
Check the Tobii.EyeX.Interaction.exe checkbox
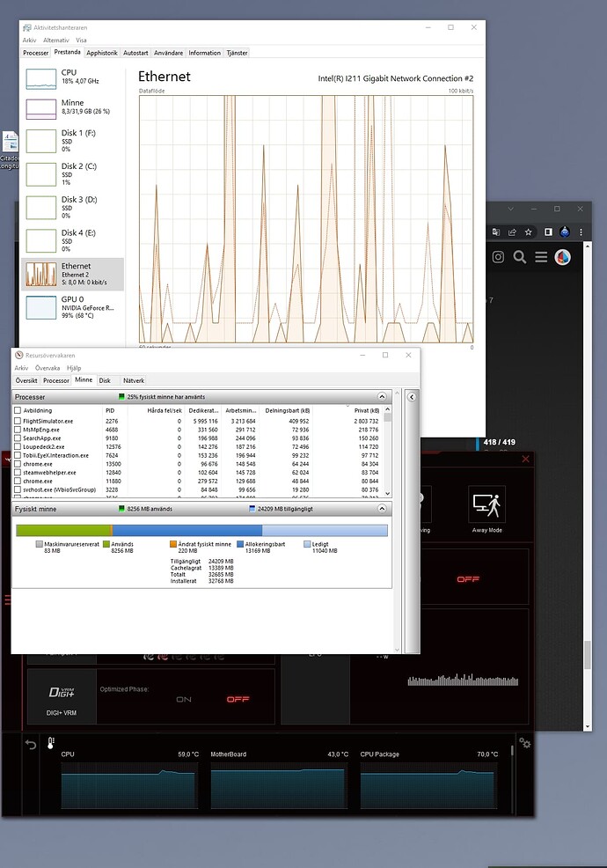click(18, 456)
